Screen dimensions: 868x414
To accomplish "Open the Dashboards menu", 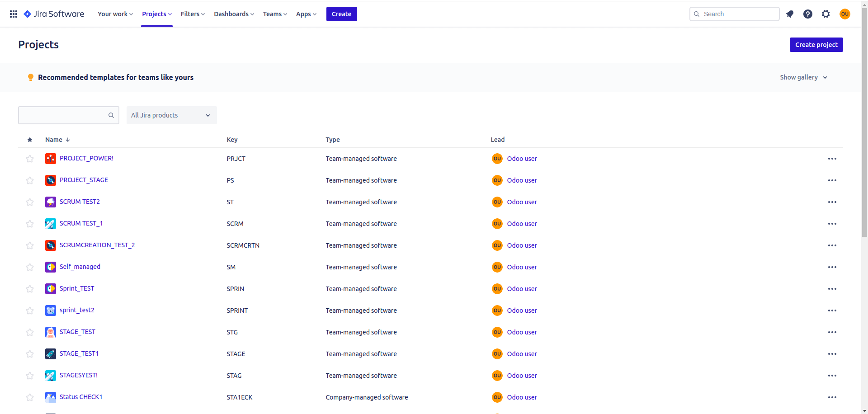I will point(234,14).
